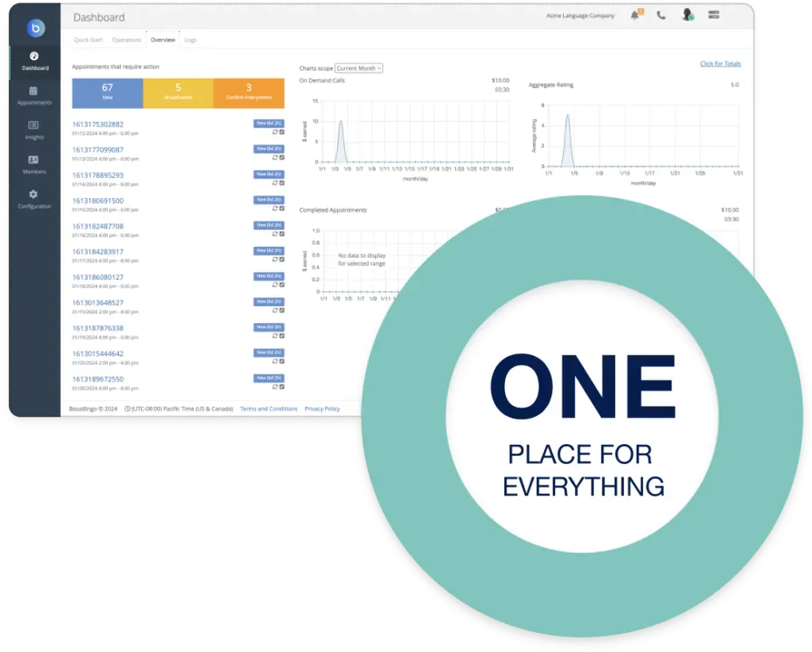The image size is (812, 652).
Task: Click the edit icon for appointment 1613184283917
Action: (282, 259)
